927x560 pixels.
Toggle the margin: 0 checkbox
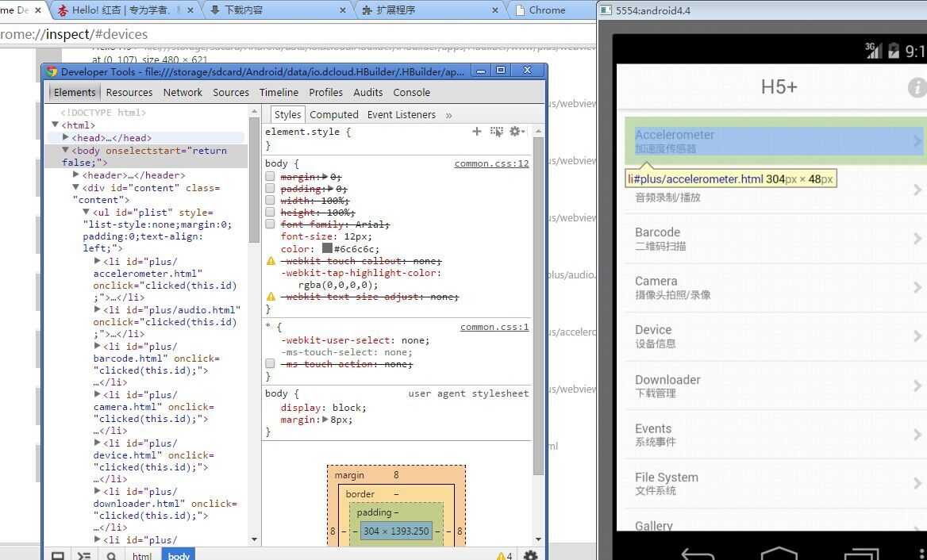tap(270, 177)
